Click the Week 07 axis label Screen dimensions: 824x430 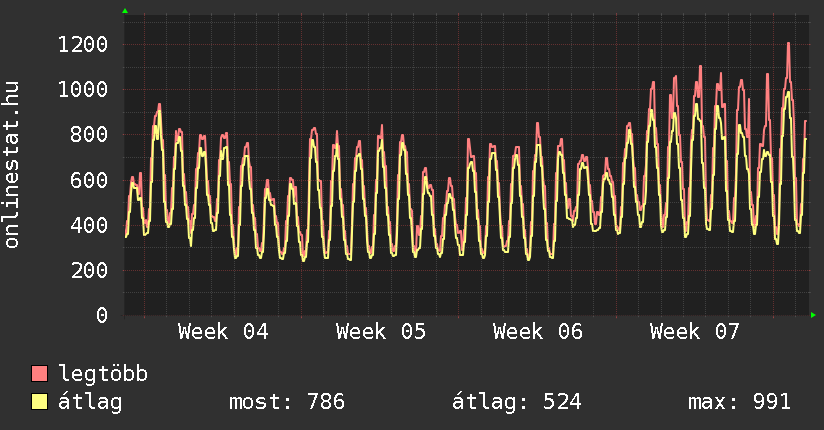(x=695, y=331)
